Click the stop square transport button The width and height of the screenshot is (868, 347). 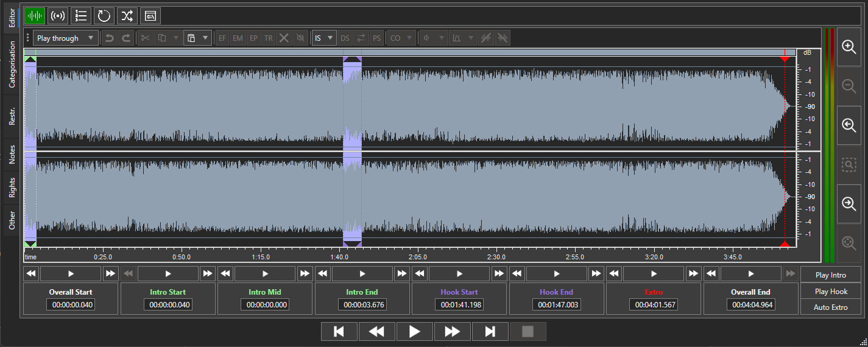(x=528, y=331)
